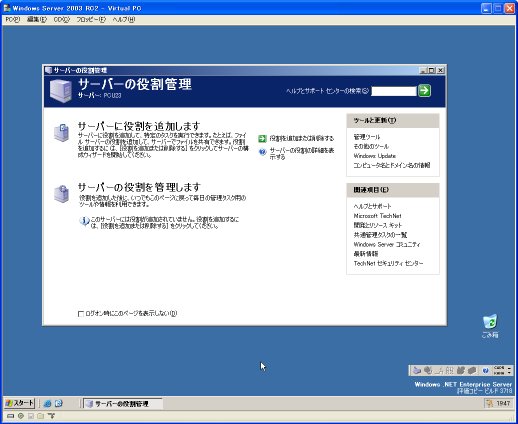Open the ごみ箱 recycle bin icon

[x=490, y=326]
